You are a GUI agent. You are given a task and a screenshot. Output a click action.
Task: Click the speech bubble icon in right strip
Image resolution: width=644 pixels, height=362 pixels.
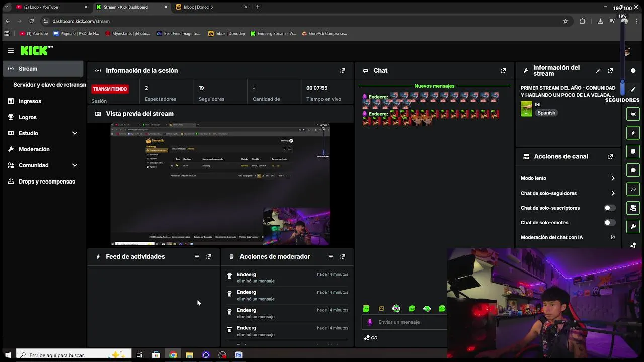(x=633, y=170)
